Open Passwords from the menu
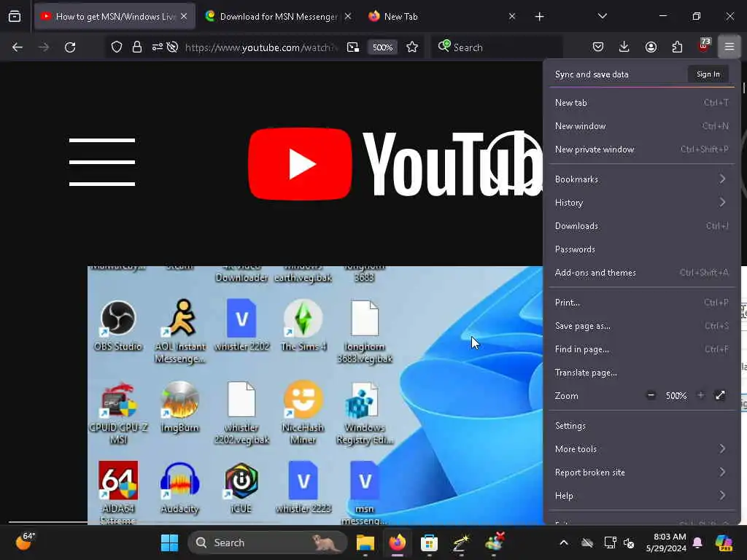 [x=642, y=249]
